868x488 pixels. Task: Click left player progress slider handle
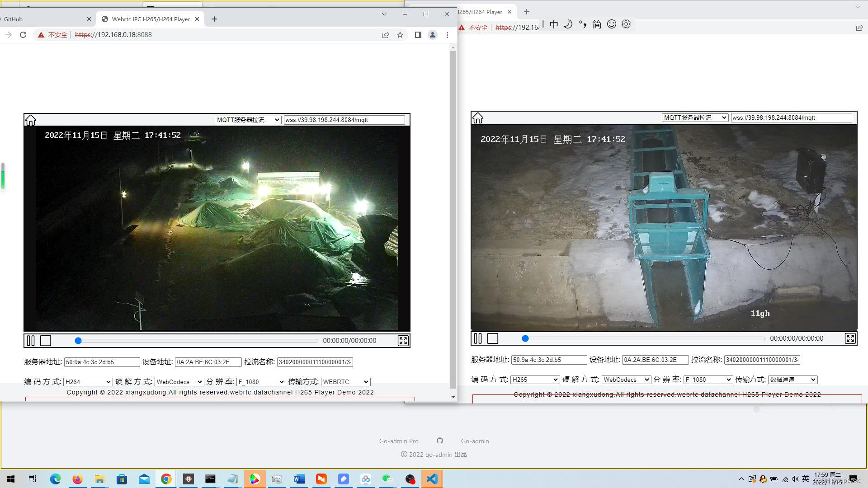click(x=78, y=341)
